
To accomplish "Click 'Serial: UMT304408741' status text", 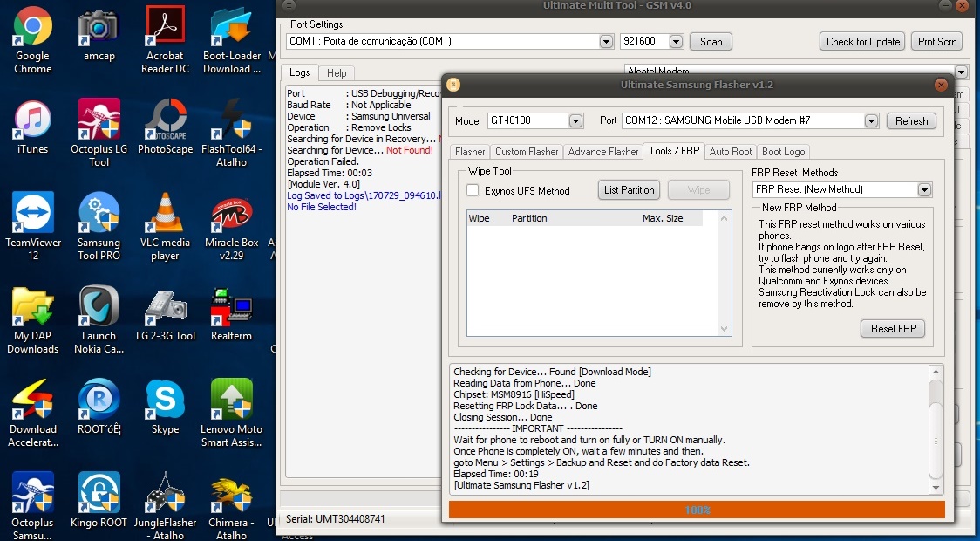I will click(x=336, y=519).
